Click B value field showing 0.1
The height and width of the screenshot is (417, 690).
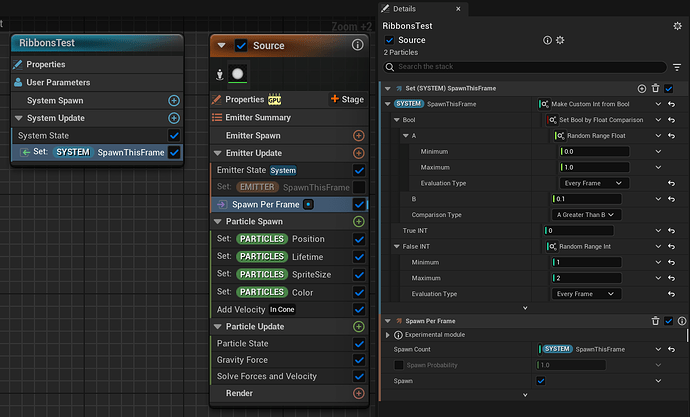(586, 199)
